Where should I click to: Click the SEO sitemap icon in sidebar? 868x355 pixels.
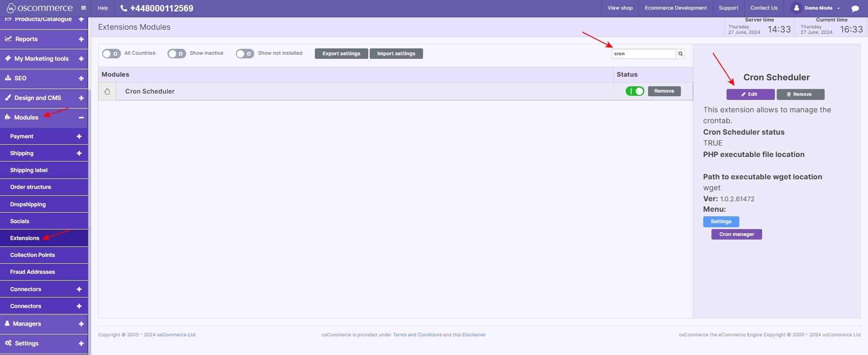click(8, 78)
